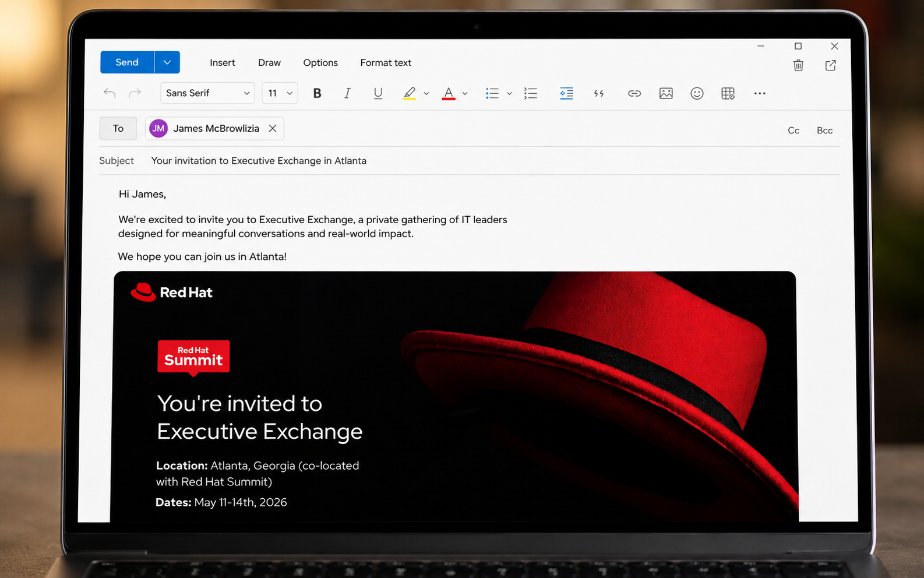Apply quote formatting

(599, 93)
